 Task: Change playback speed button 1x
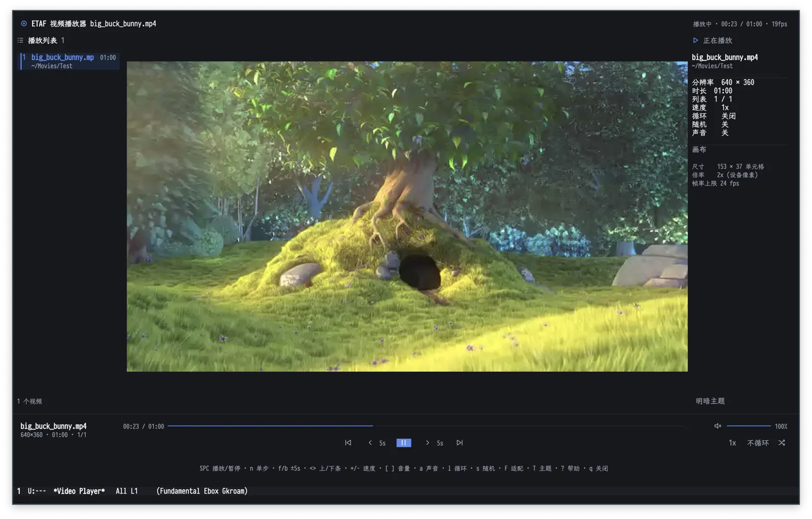(x=732, y=443)
